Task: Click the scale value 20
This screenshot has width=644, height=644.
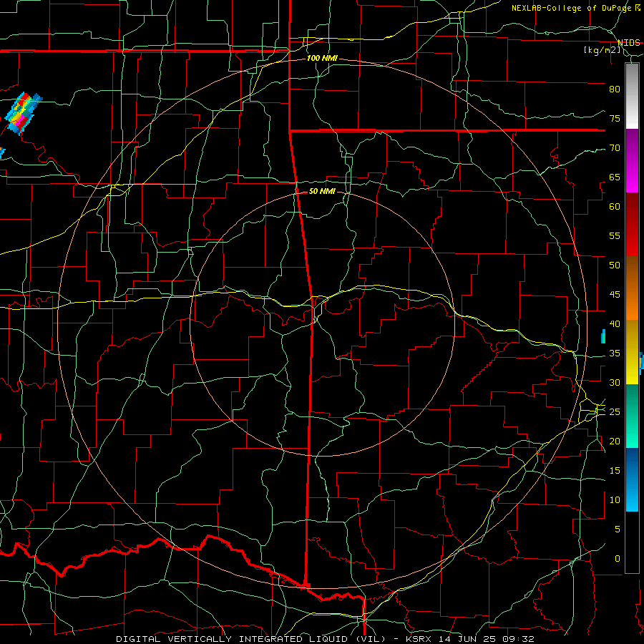Action: (x=615, y=441)
